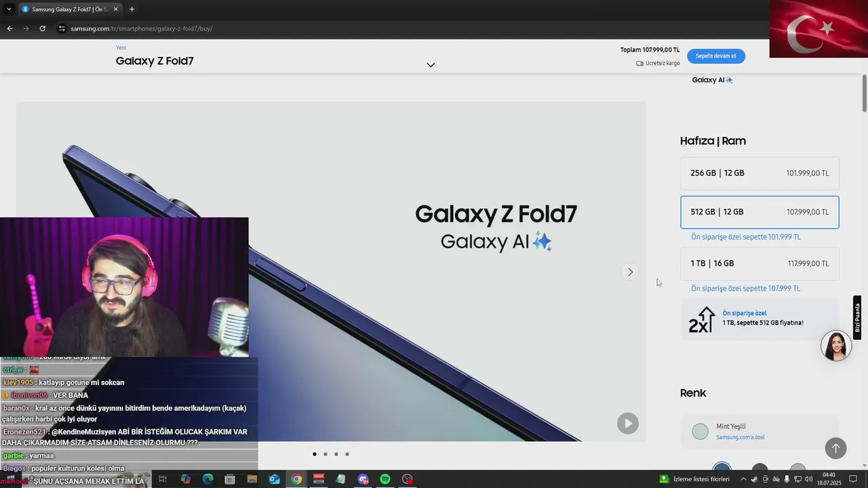Select the third carousel dot

pos(336,454)
